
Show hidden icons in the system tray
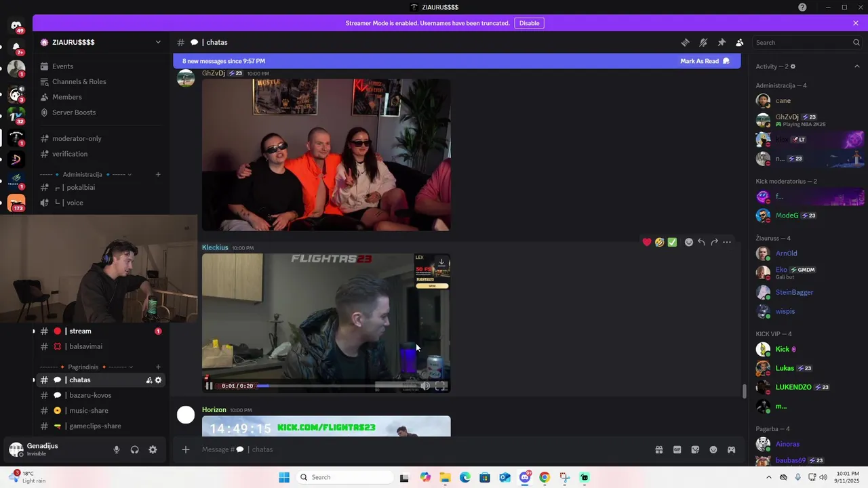pos(768,477)
